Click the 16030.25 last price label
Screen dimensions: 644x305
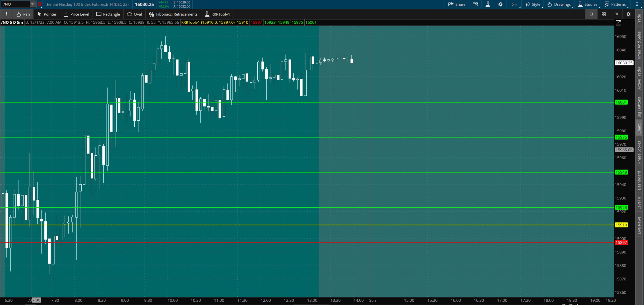tap(624, 63)
